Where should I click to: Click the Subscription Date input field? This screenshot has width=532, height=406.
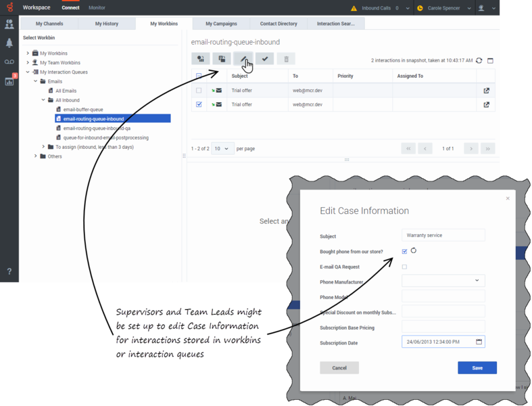point(443,342)
